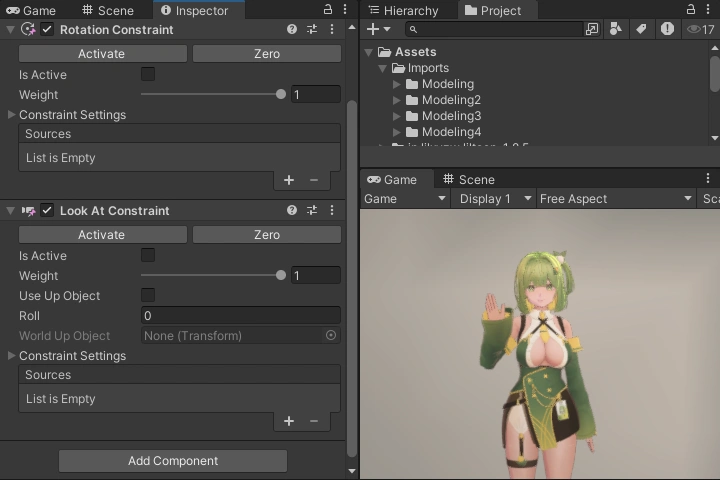The width and height of the screenshot is (720, 480).
Task: Open search in scope window icon
Action: click(x=592, y=29)
